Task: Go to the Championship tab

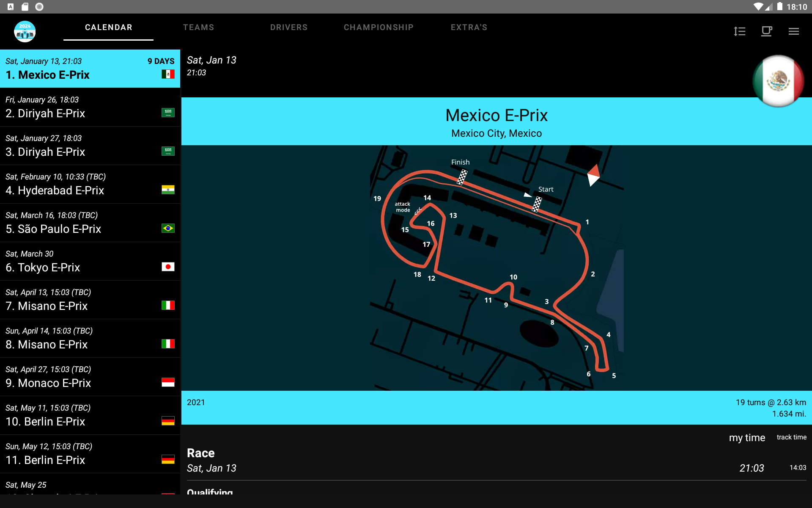Action: tap(379, 28)
